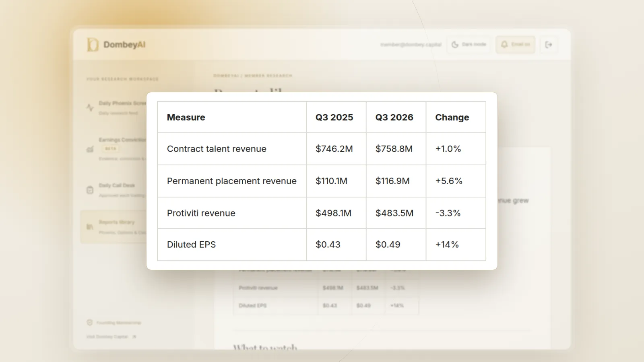This screenshot has width=644, height=362.
Task: Click the $758.8M value
Action: click(x=394, y=149)
